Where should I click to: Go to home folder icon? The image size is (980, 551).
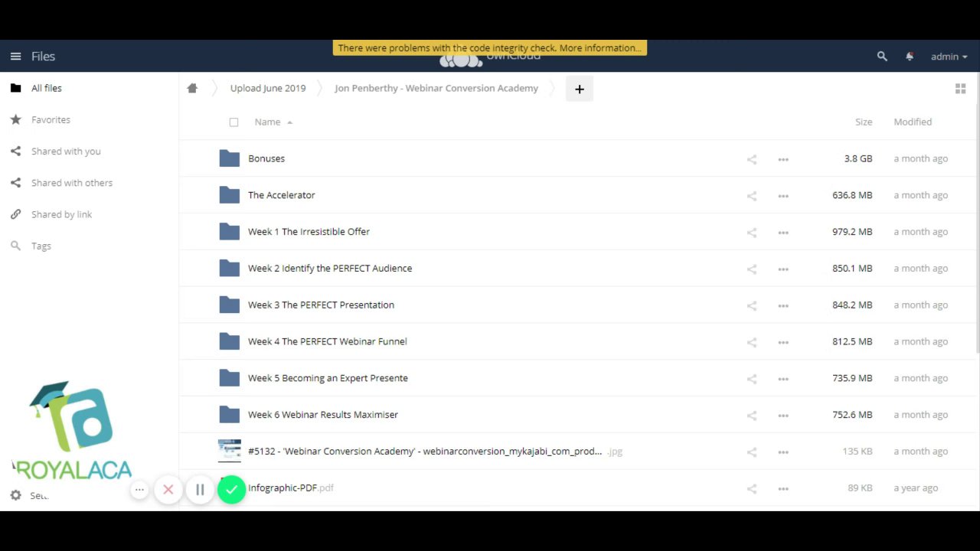192,88
